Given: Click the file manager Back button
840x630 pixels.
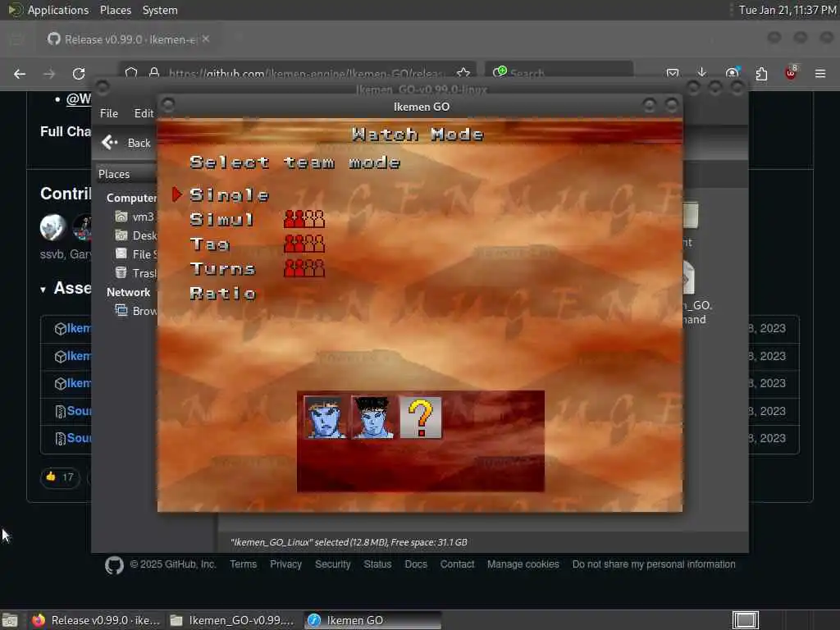Looking at the screenshot, I should coord(126,143).
